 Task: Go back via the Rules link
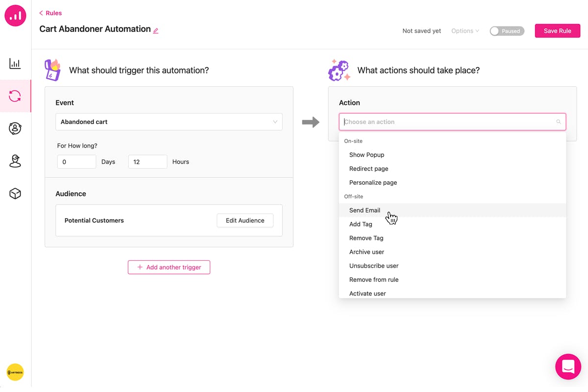pyautogui.click(x=50, y=13)
